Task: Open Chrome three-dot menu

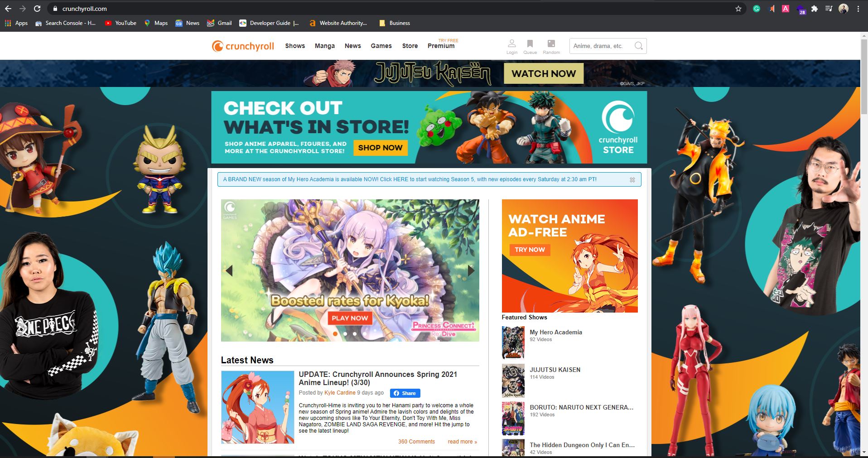Action: pos(858,9)
